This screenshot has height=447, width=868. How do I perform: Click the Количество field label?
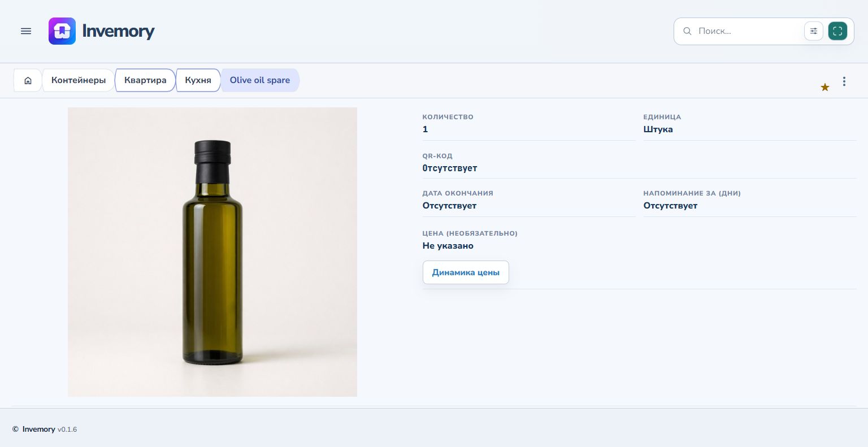click(x=448, y=117)
